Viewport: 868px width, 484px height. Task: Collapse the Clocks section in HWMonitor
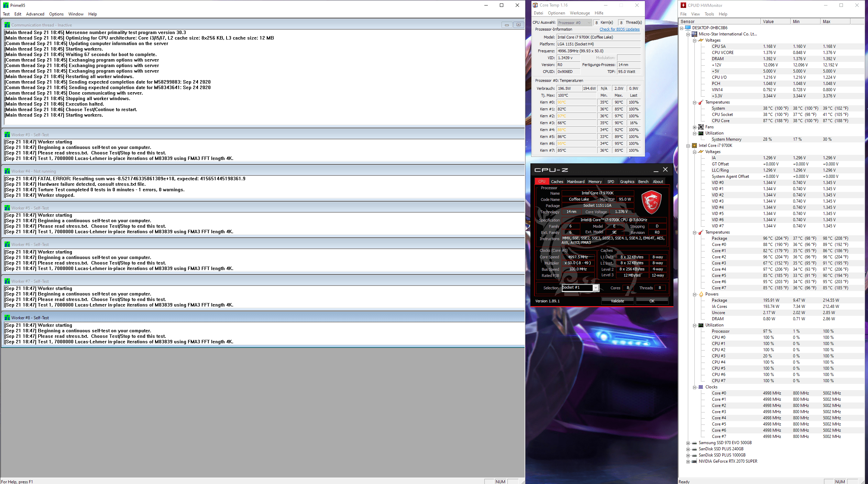[x=694, y=387]
